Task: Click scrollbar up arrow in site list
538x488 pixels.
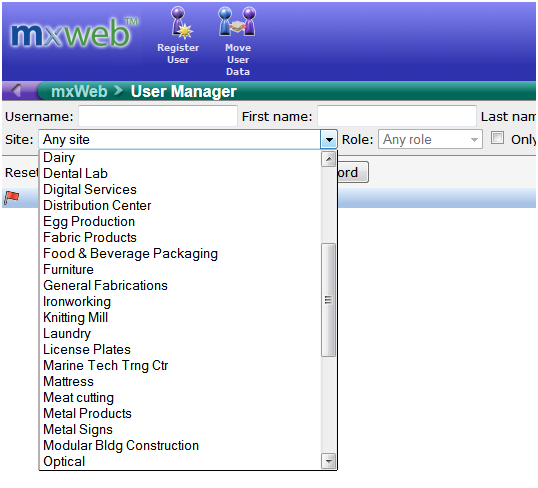Action: (328, 159)
